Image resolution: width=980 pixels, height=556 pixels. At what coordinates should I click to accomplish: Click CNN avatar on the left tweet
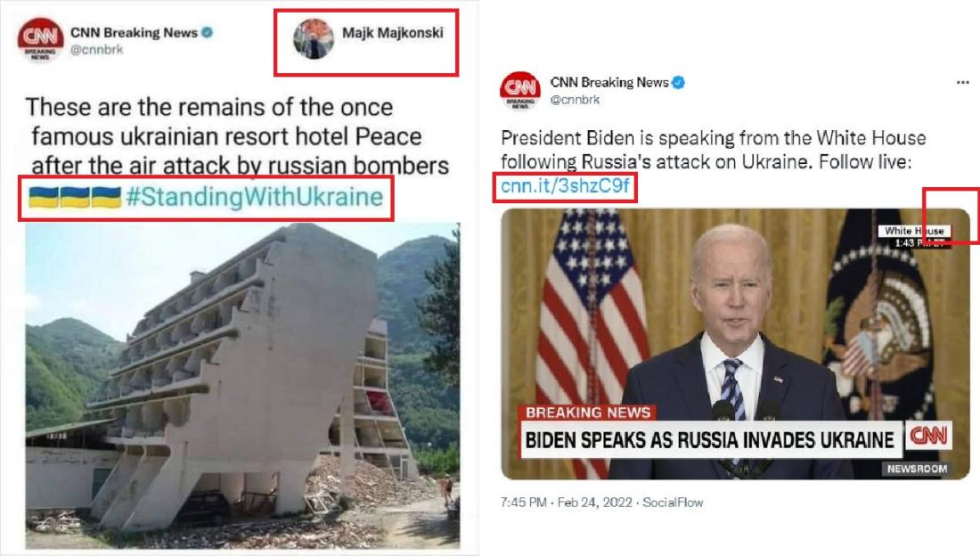pos(40,39)
